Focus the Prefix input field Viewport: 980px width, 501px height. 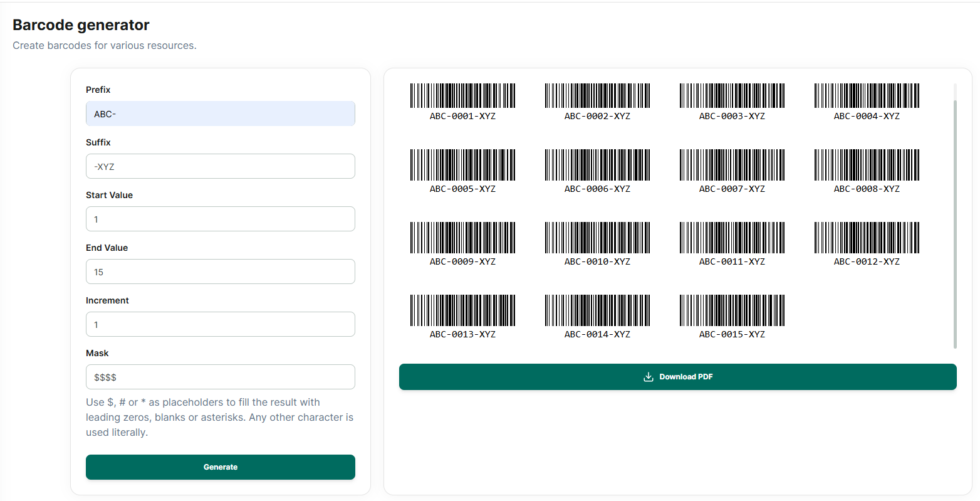[221, 113]
